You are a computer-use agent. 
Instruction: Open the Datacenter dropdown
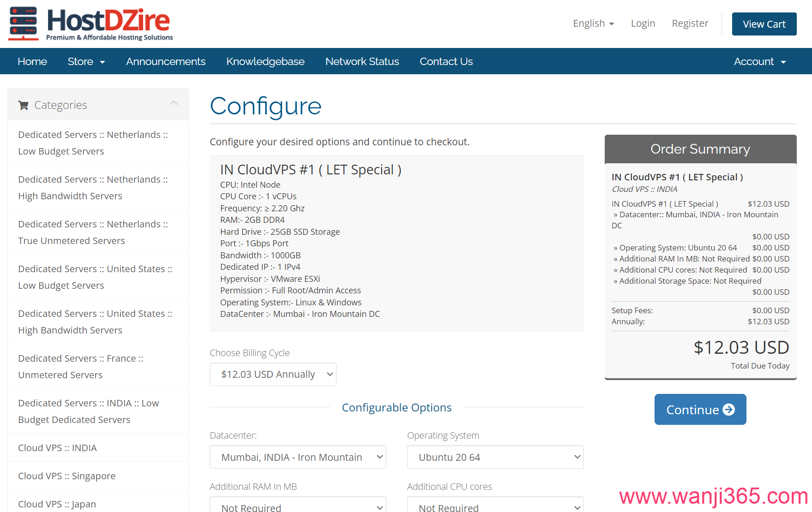(298, 457)
